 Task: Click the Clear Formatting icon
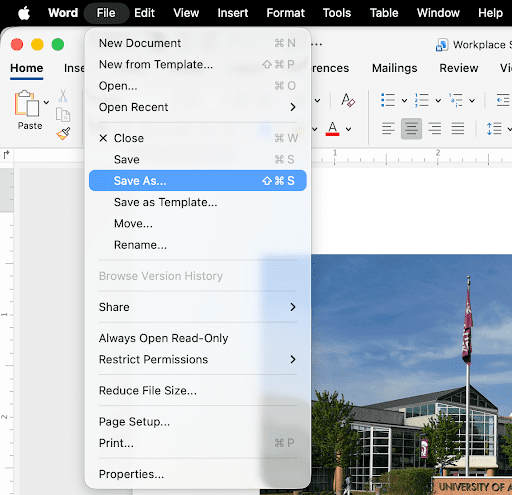point(348,100)
